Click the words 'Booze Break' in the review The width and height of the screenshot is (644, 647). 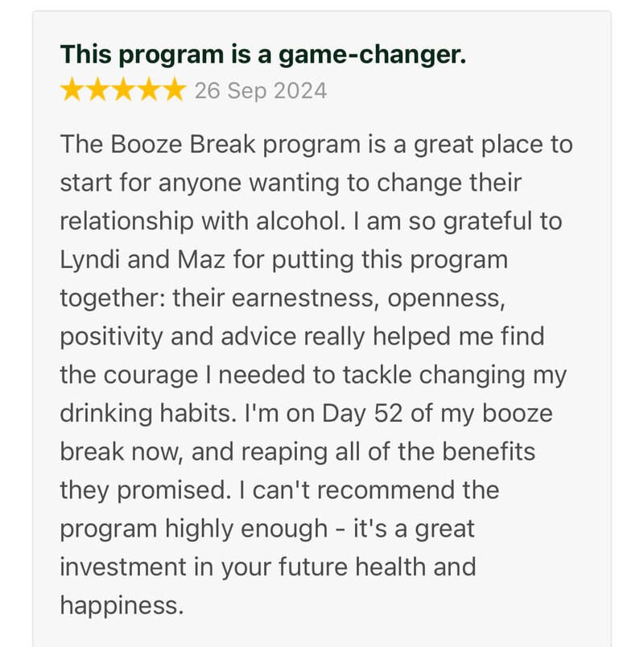(183, 144)
